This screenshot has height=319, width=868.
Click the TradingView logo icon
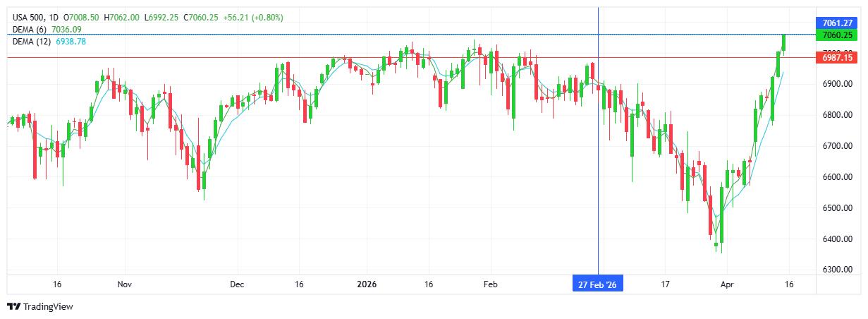pos(13,306)
